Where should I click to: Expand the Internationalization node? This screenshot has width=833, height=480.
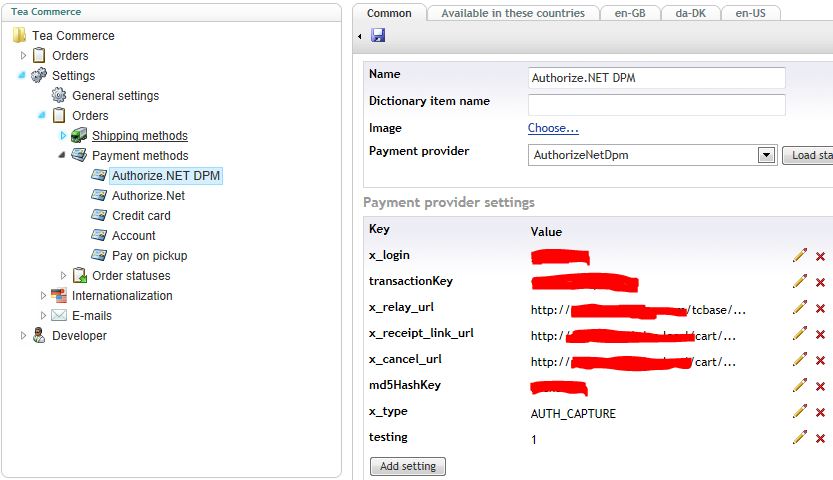43,295
